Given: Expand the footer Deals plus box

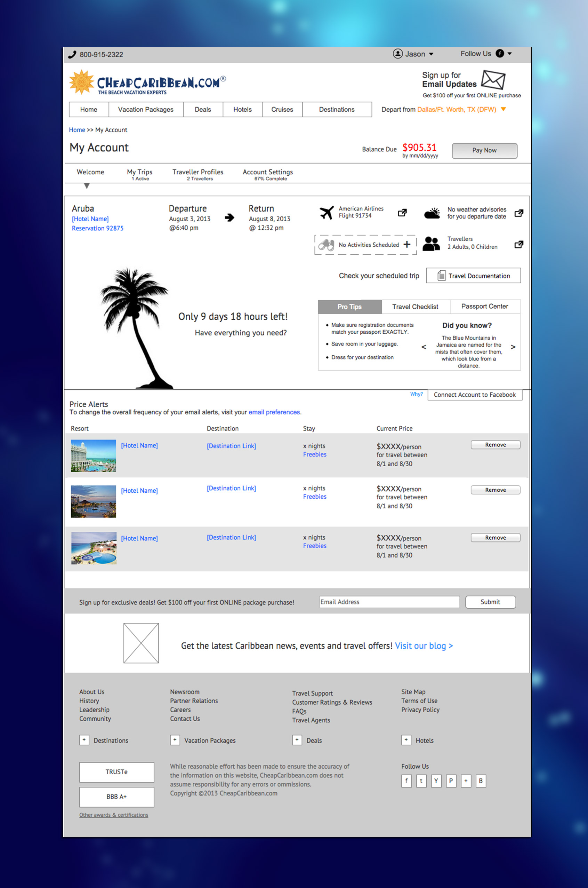Looking at the screenshot, I should (297, 740).
